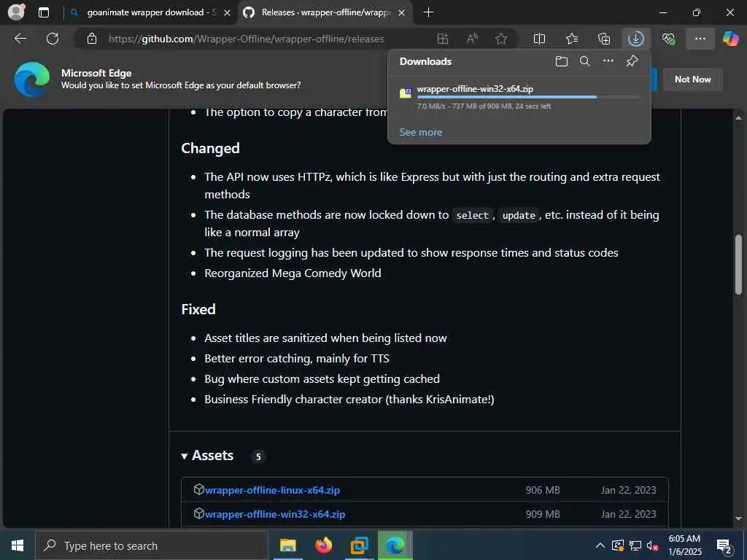Open the clock and date flyout
Image resolution: width=747 pixels, height=560 pixels.
point(684,545)
